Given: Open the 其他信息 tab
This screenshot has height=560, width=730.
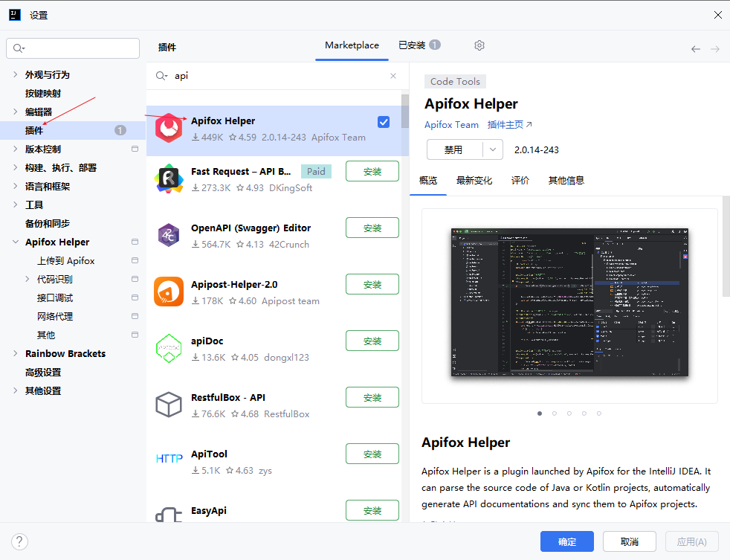Looking at the screenshot, I should coord(566,180).
